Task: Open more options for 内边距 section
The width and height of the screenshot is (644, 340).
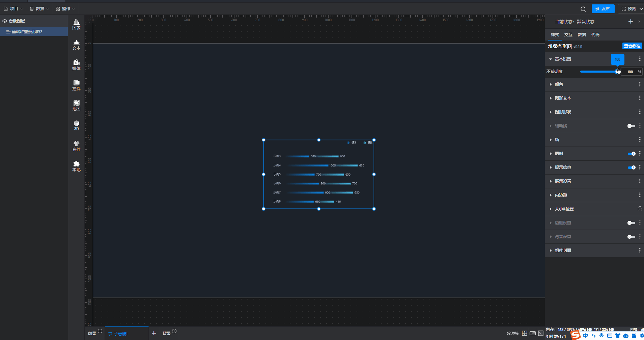Action: click(x=640, y=195)
